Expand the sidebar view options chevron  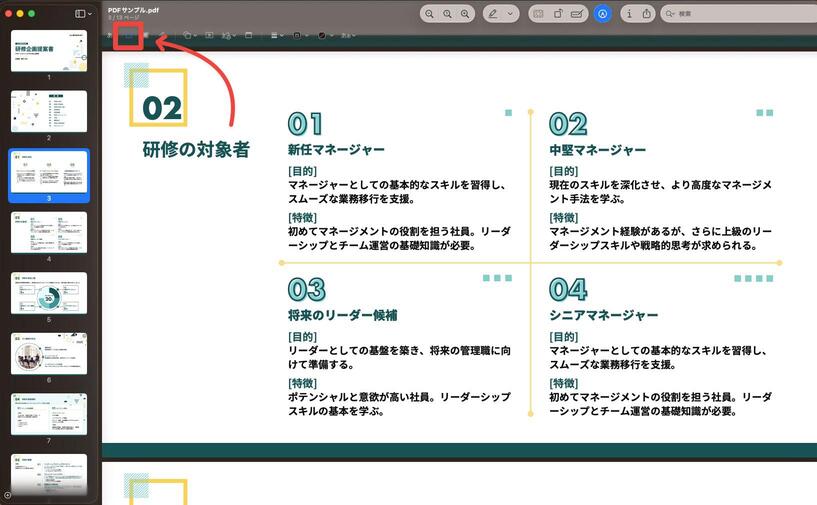[x=90, y=14]
